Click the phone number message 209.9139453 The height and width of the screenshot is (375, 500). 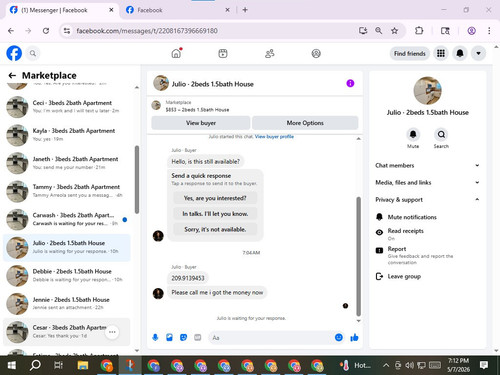188,278
